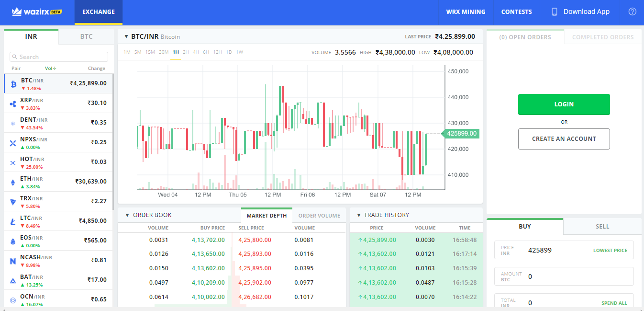The height and width of the screenshot is (311, 644).
Task: Collapse the Order Book panel arrow
Action: tap(127, 215)
